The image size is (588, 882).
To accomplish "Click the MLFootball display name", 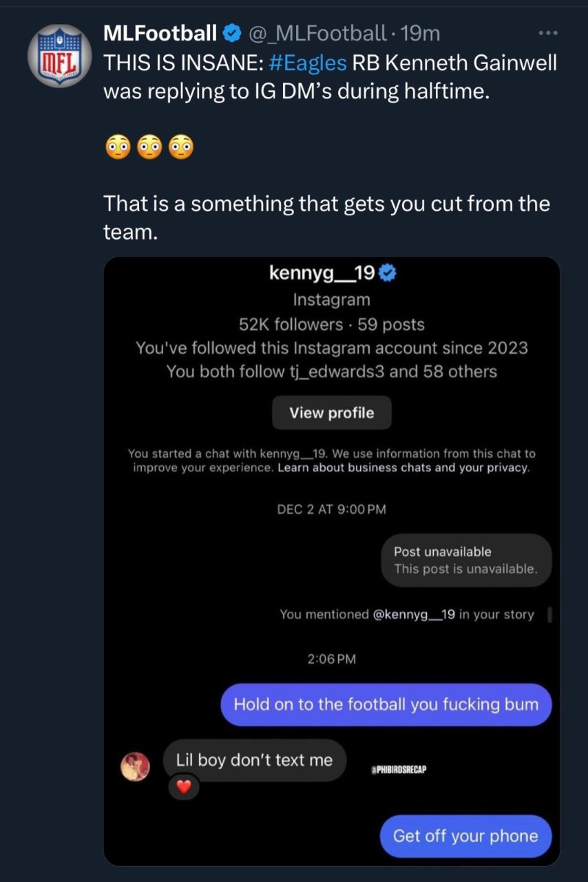I will click(x=160, y=33).
